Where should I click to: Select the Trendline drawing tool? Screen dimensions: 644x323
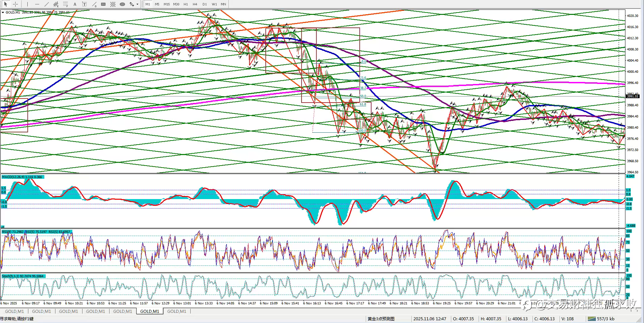coord(47,4)
